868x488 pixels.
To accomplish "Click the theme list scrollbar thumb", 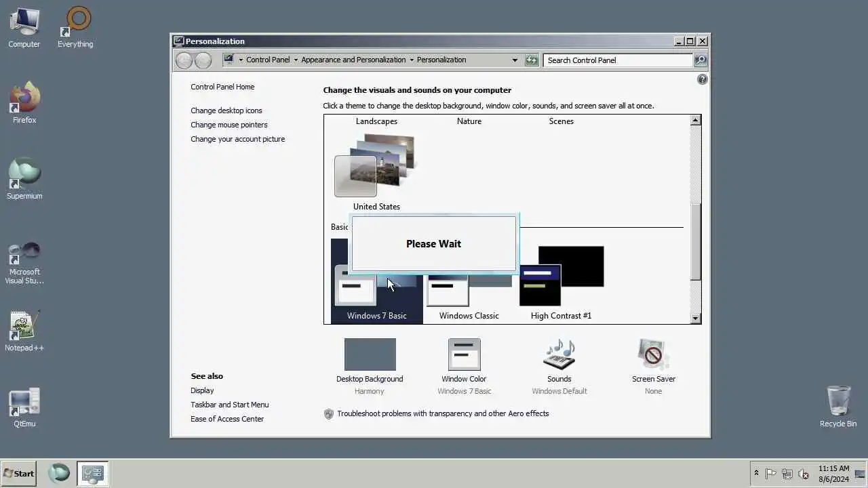I will coord(695,241).
